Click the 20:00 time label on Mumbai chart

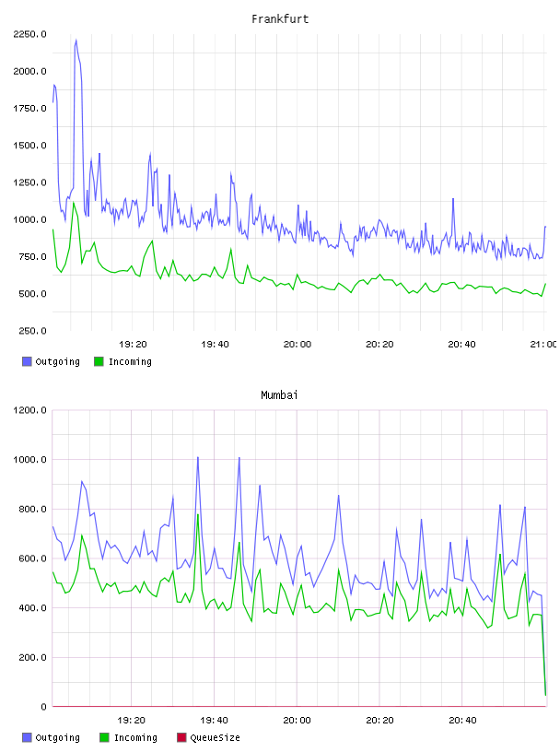[297, 721]
